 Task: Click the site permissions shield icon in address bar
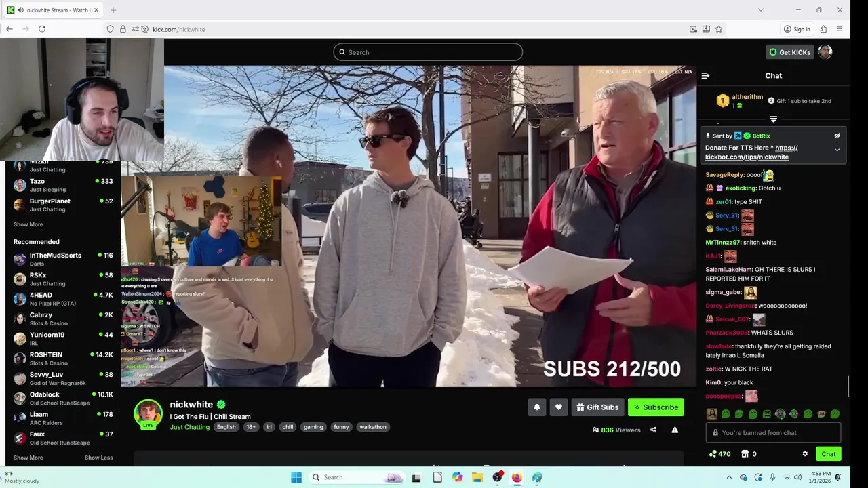click(110, 29)
